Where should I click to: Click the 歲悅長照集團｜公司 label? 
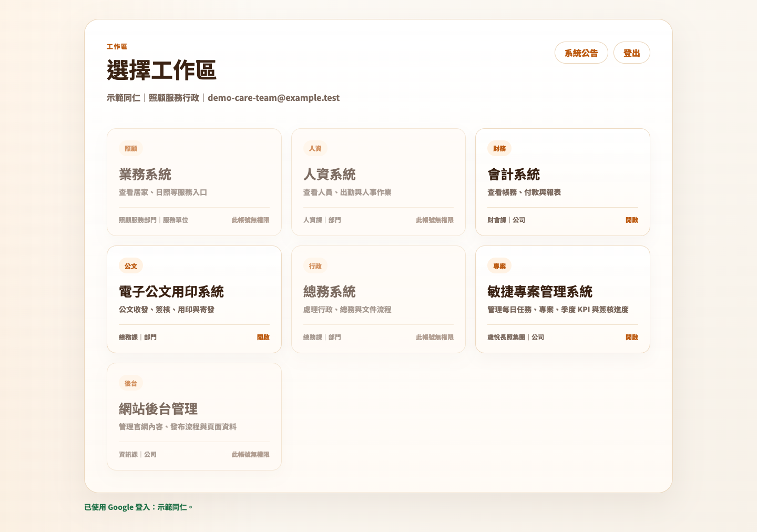click(516, 337)
